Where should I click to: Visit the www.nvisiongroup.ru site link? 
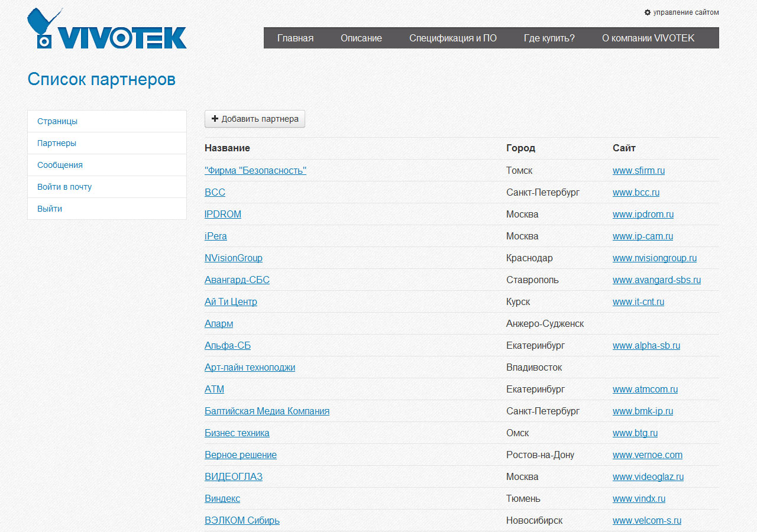[655, 258]
